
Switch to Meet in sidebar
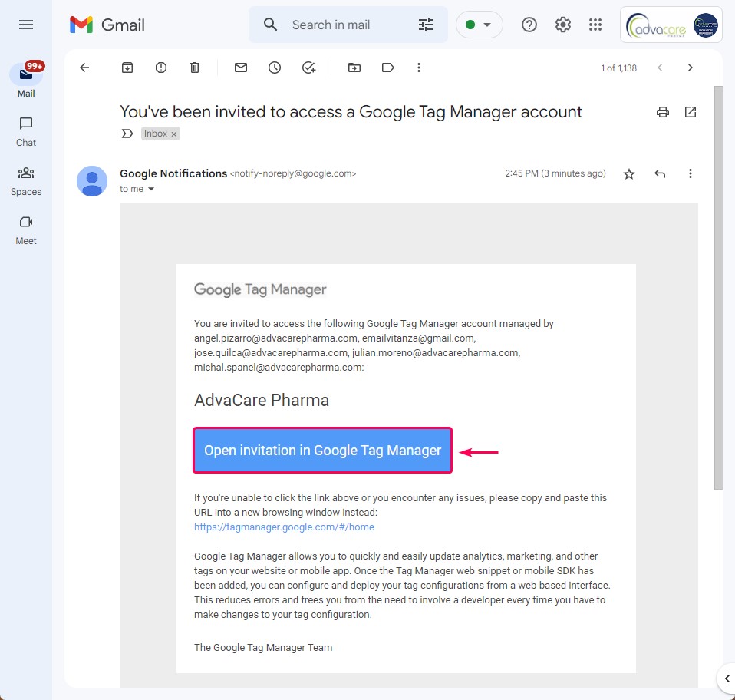26,231
